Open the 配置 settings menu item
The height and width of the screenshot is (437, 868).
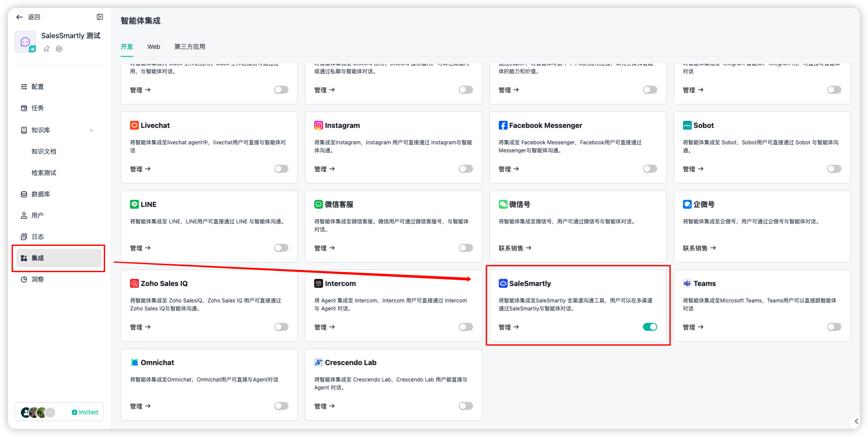coord(59,87)
